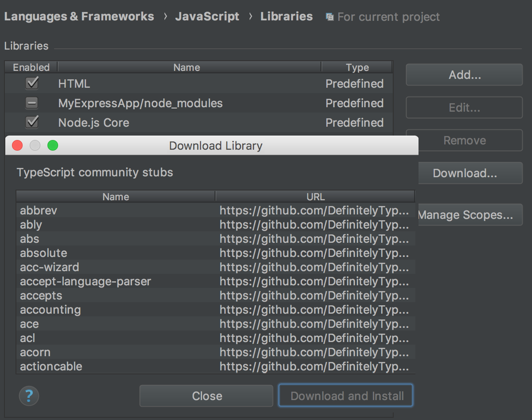Viewport: 532px width, 420px height.
Task: Click Predefined type of HTML row
Action: pos(355,84)
